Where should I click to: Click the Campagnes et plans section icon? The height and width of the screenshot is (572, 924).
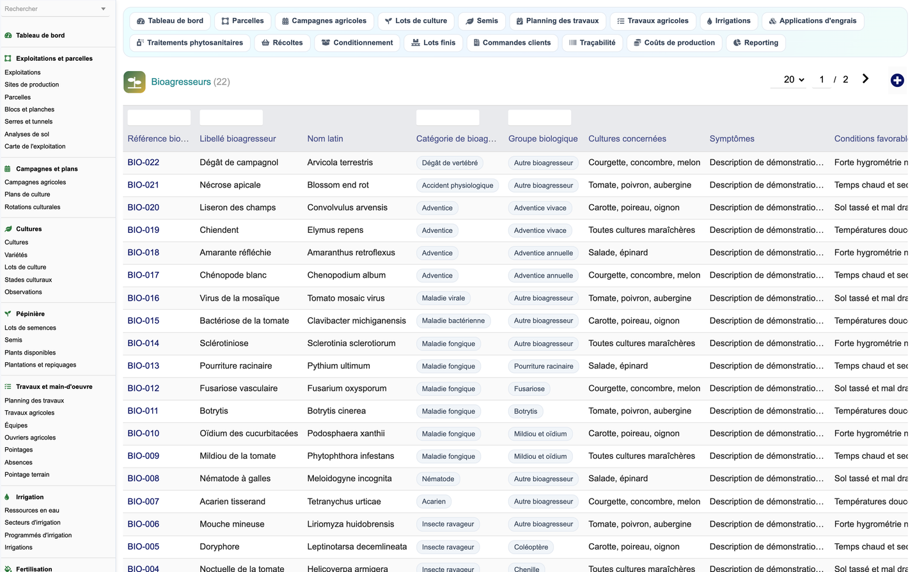tap(8, 169)
